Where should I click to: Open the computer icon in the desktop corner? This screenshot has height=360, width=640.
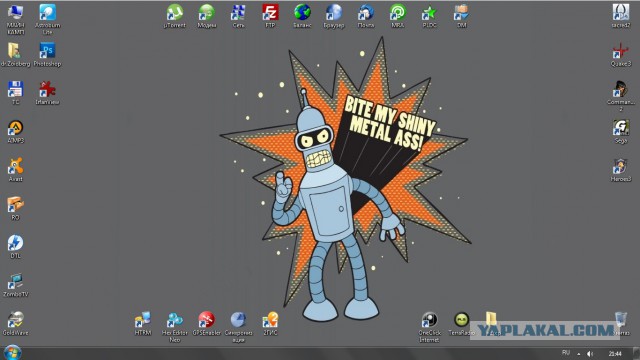coord(16,12)
